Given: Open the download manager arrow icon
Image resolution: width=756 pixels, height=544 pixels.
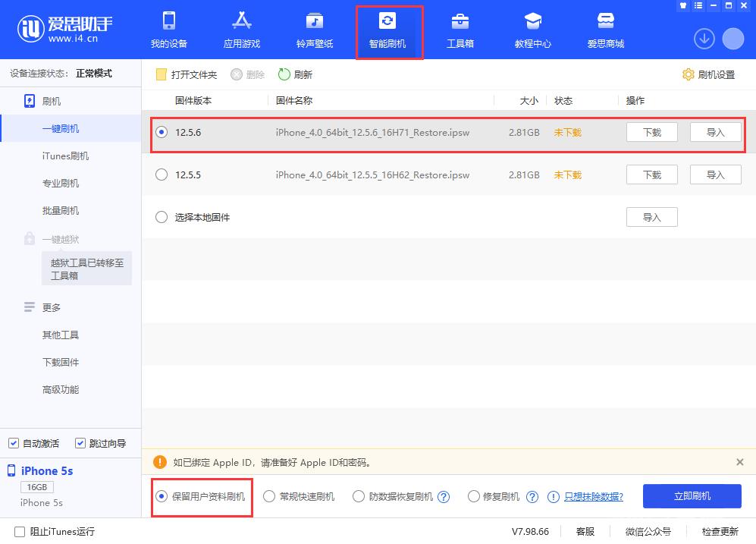Looking at the screenshot, I should click(x=704, y=38).
